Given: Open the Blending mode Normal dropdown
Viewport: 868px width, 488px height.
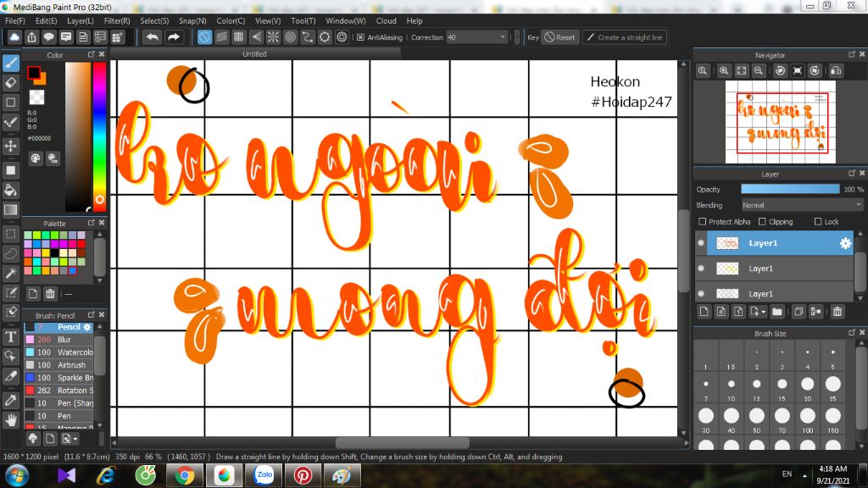Looking at the screenshot, I should point(802,205).
